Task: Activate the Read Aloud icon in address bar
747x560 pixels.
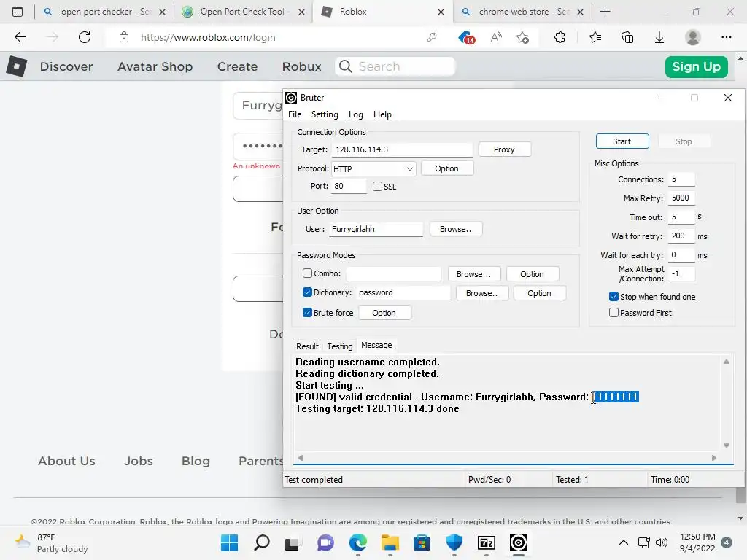Action: (496, 37)
